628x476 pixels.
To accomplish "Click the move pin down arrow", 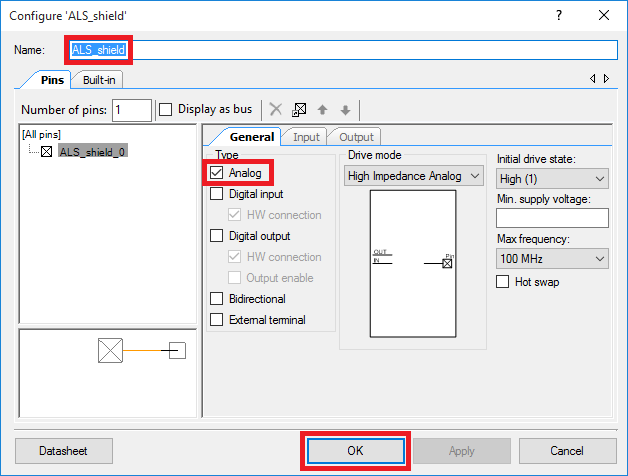I will [x=345, y=110].
